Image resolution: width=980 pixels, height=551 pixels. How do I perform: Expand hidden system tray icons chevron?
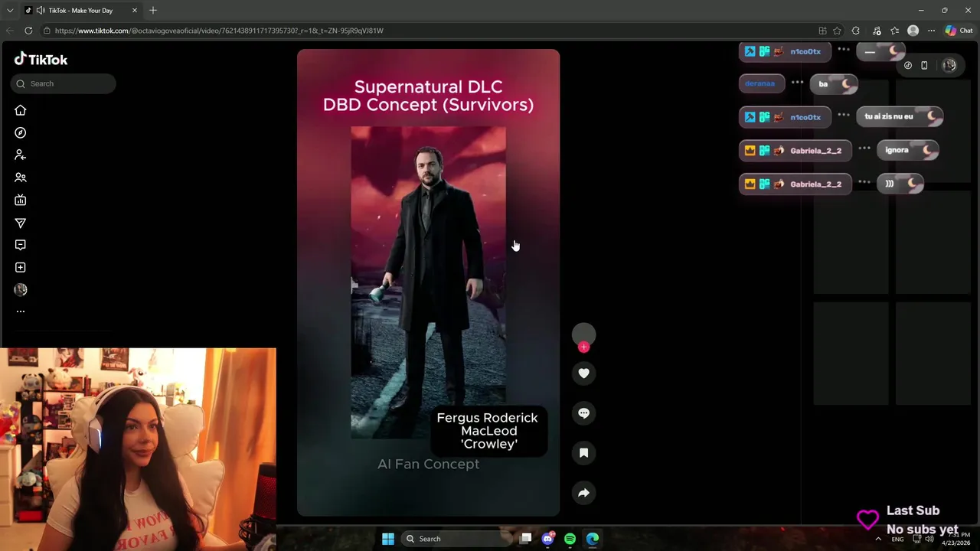click(878, 539)
